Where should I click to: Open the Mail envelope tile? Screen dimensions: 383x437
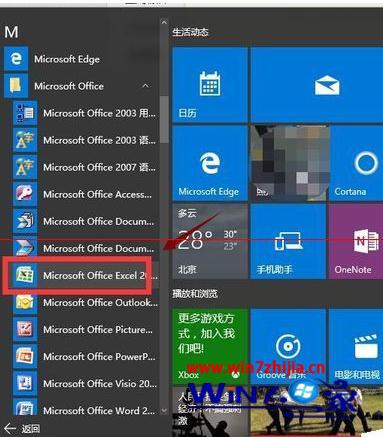pyautogui.click(x=317, y=85)
